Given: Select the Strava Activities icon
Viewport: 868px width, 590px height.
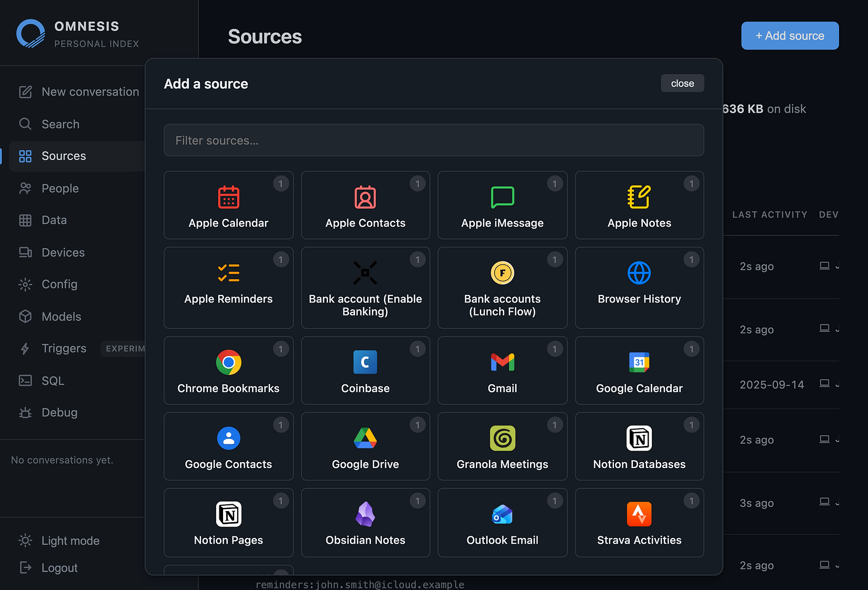Looking at the screenshot, I should coord(639,514).
